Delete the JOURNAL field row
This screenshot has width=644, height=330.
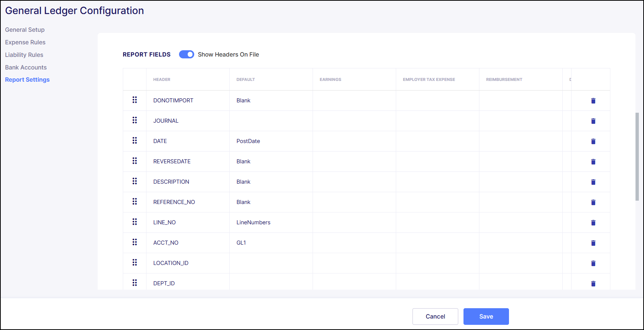click(x=593, y=121)
